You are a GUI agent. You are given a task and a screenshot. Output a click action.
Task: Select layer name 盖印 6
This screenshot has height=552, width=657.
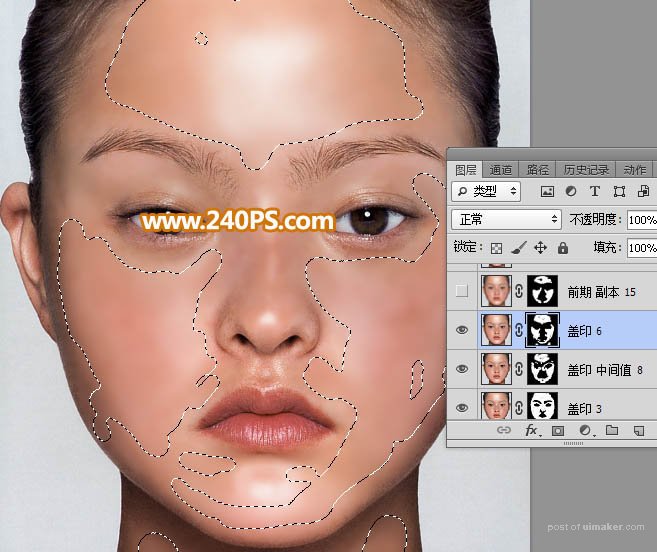click(585, 331)
